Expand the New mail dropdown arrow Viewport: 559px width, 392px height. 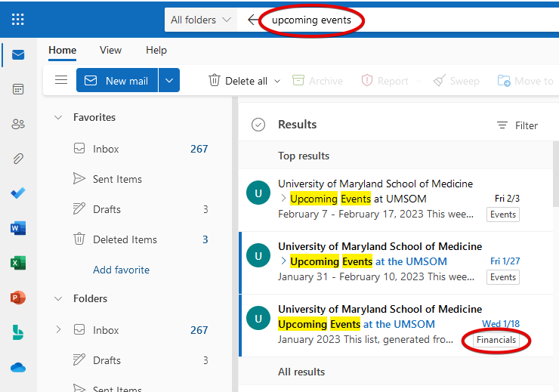pyautogui.click(x=169, y=80)
